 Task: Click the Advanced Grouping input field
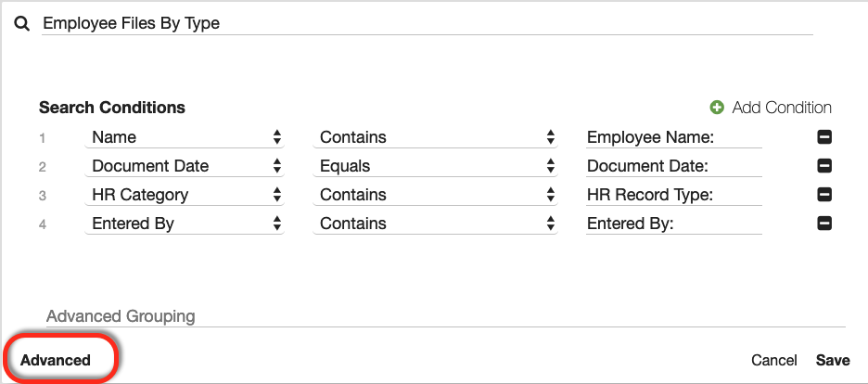tap(445, 316)
